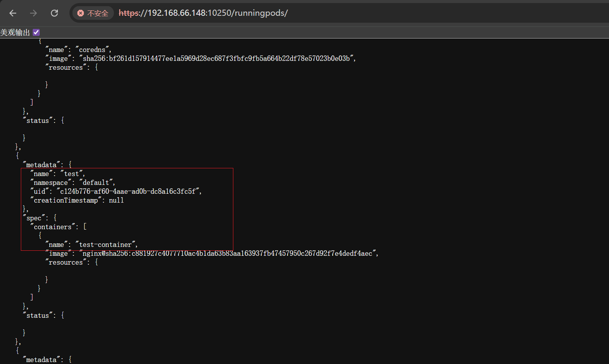Focus the URL field showing 192.168.66.148:10250
The height and width of the screenshot is (364, 609).
[x=203, y=13]
